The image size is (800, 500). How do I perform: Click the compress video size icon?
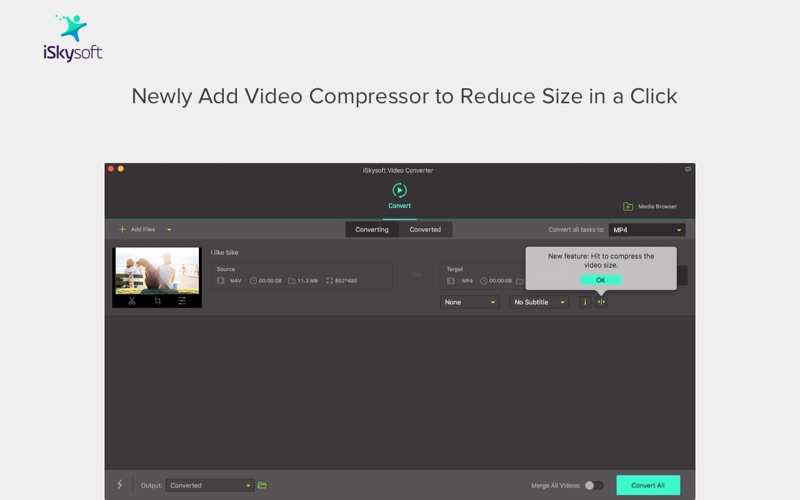pyautogui.click(x=601, y=302)
